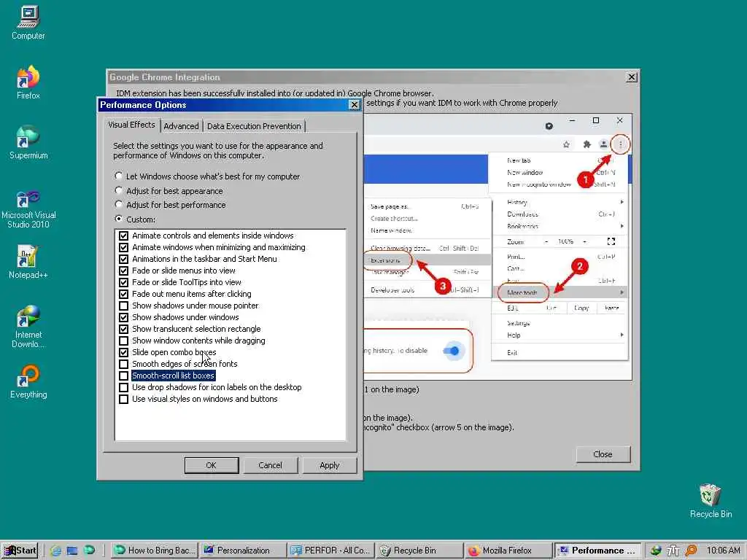747x560 pixels.
Task: Click the Performance taskbar button
Action: (x=597, y=551)
